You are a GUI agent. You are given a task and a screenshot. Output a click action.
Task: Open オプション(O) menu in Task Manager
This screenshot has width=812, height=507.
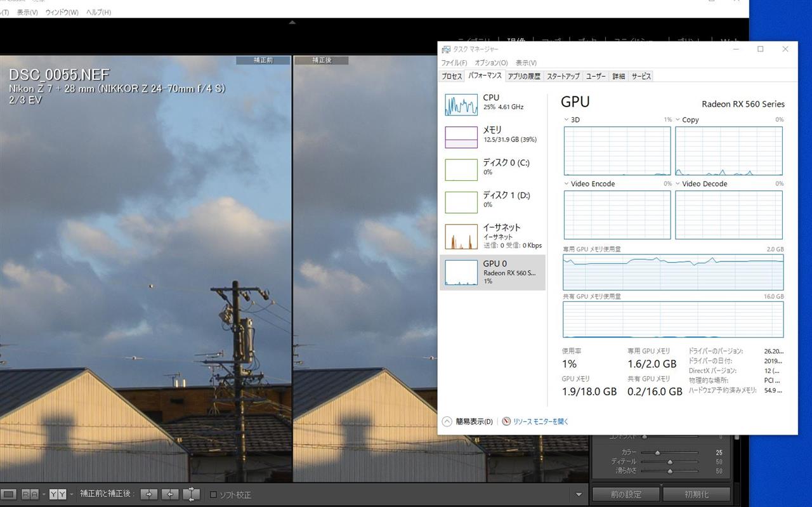(491, 63)
